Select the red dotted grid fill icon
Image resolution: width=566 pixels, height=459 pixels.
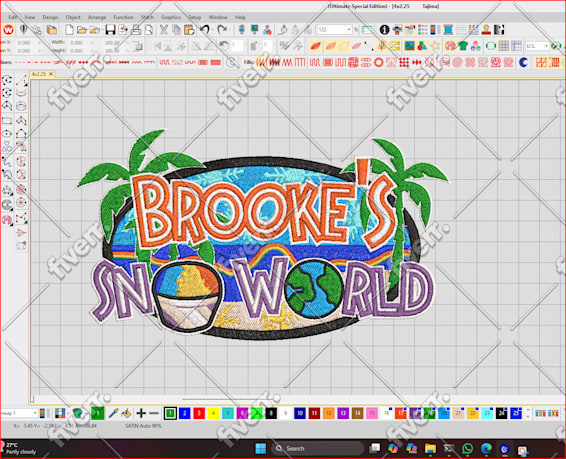pos(404,62)
